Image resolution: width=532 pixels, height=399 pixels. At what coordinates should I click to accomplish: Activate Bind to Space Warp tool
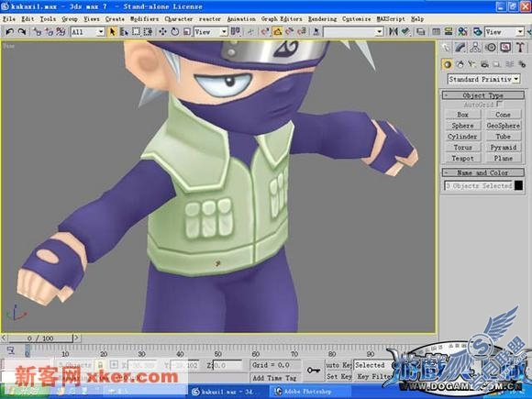point(61,32)
